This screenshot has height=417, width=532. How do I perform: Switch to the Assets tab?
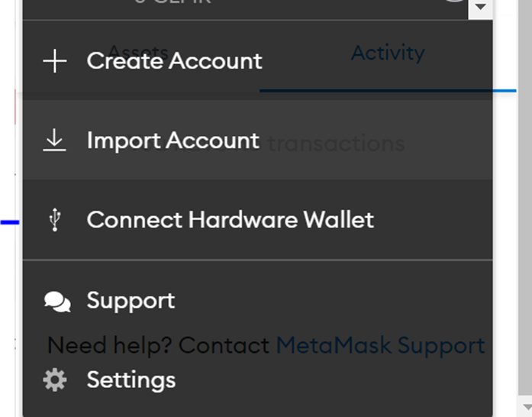(138, 53)
